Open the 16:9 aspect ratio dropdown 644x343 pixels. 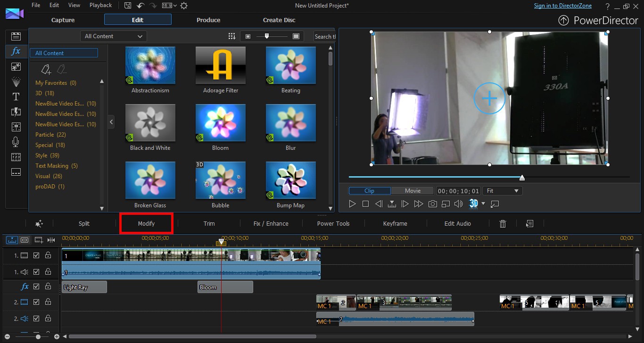(169, 6)
